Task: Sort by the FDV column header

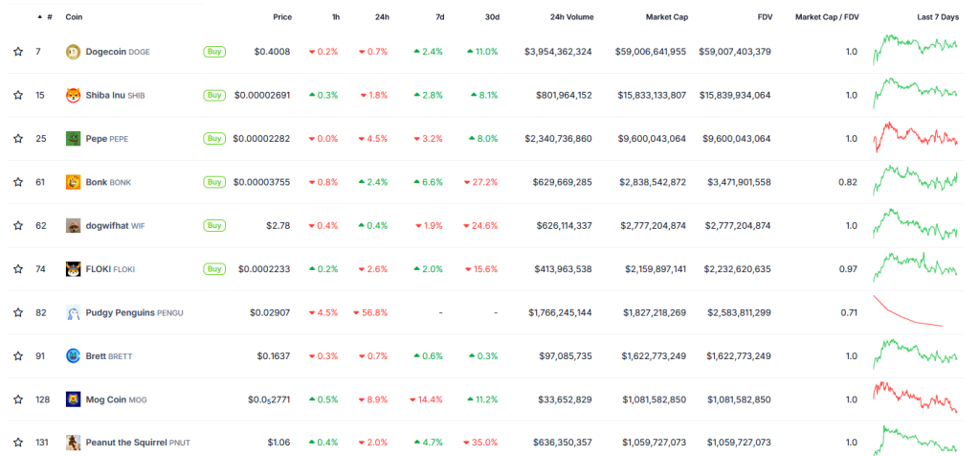Action: pos(765,17)
